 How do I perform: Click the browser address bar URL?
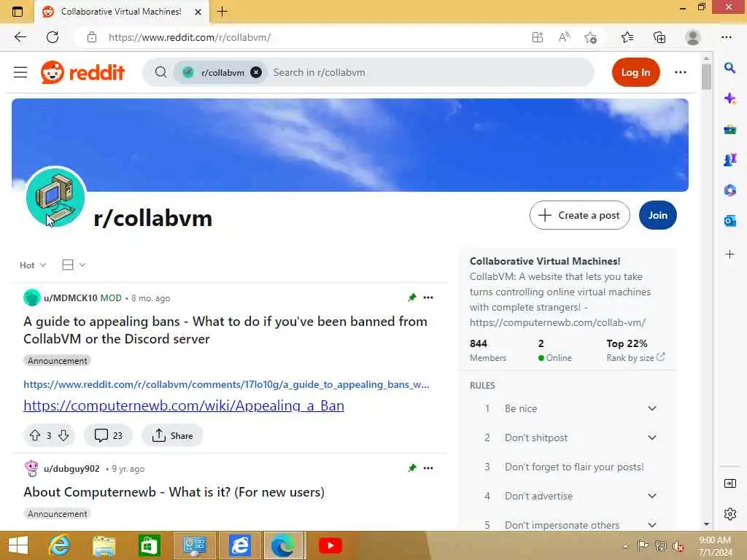pyautogui.click(x=190, y=37)
